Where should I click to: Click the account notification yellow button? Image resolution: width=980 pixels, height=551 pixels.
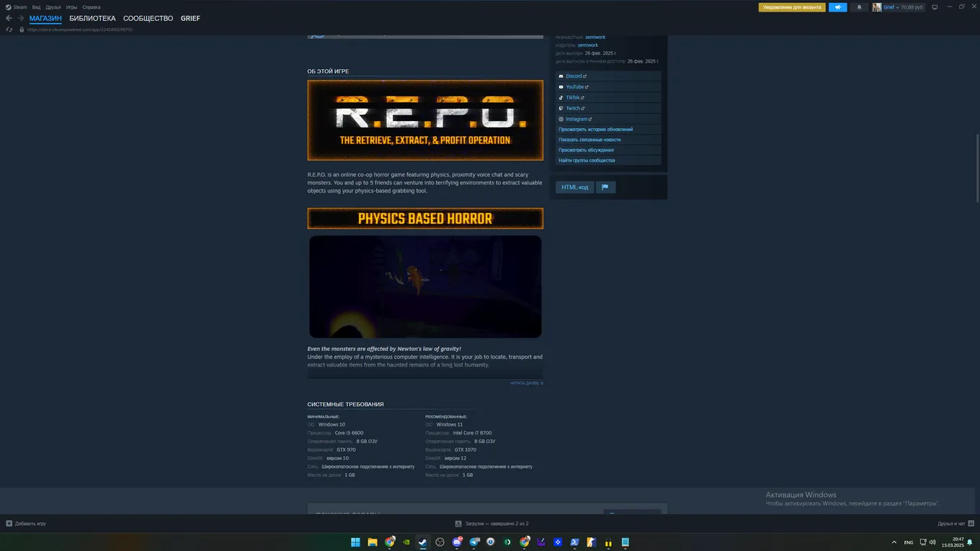click(x=791, y=7)
